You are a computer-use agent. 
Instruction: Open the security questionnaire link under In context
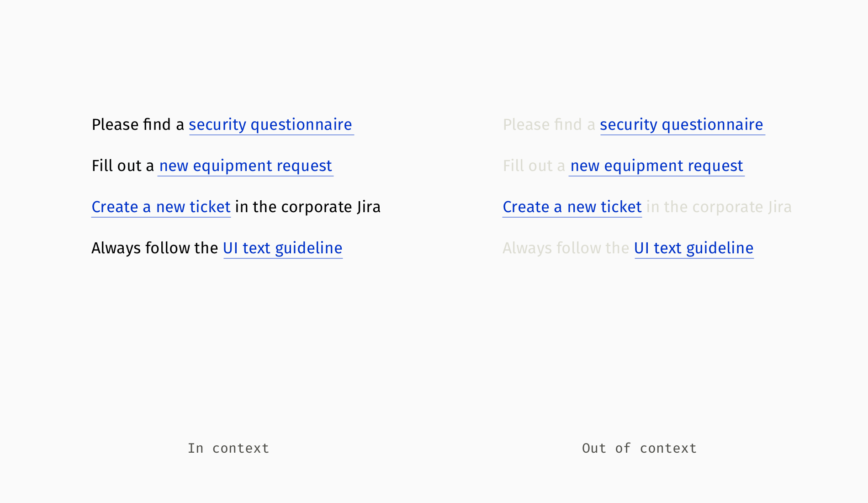coord(270,125)
